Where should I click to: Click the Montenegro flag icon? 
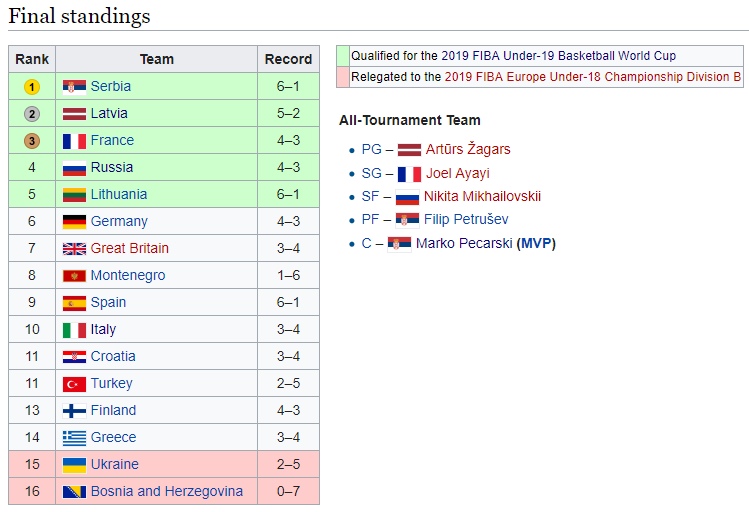pyautogui.click(x=74, y=276)
